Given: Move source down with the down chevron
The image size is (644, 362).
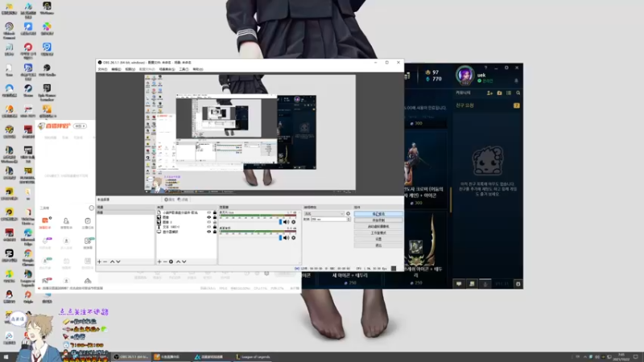Looking at the screenshot, I should pyautogui.click(x=184, y=261).
